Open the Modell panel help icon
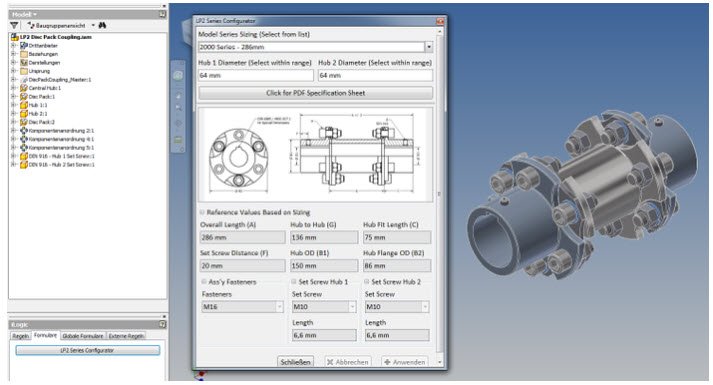Image resolution: width=713 pixels, height=385 pixels. [162, 15]
